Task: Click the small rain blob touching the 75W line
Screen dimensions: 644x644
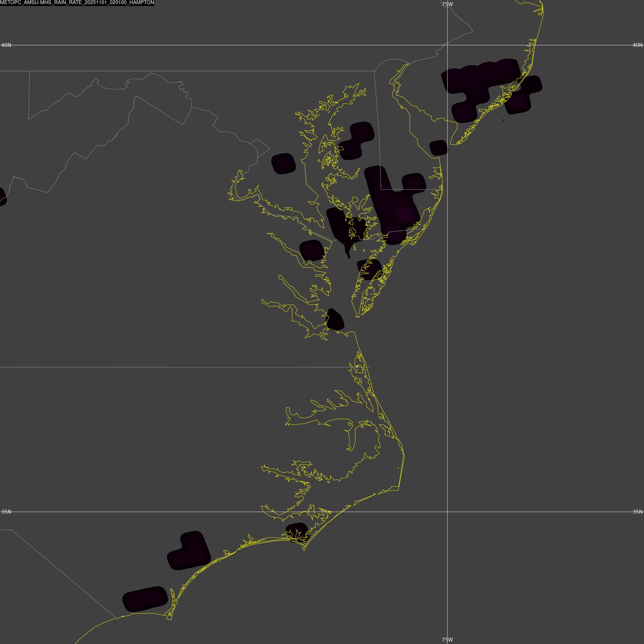Action: coord(438,148)
